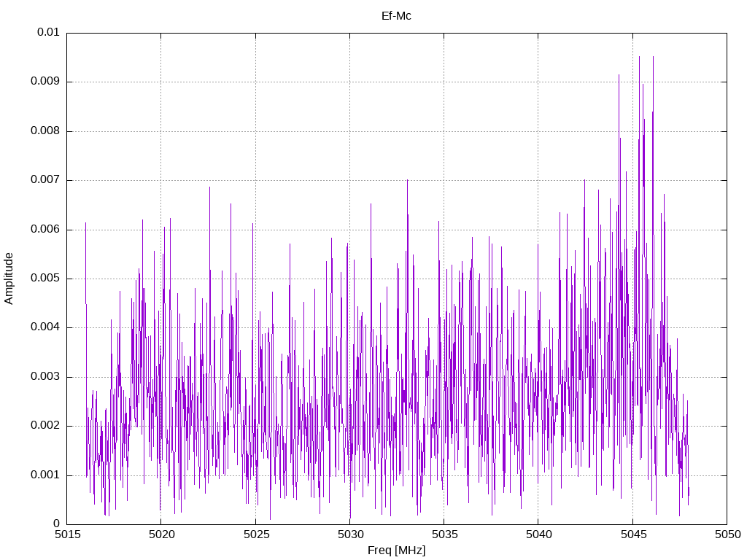Select the 0.009 y-axis tick label
Image resolution: width=747 pixels, height=560 pixels.
click(44, 82)
